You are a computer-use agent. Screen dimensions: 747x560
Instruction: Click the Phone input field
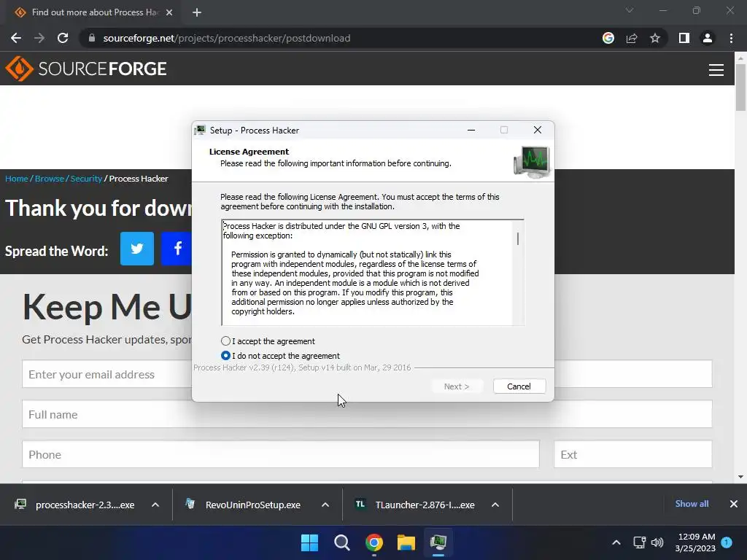tap(281, 454)
